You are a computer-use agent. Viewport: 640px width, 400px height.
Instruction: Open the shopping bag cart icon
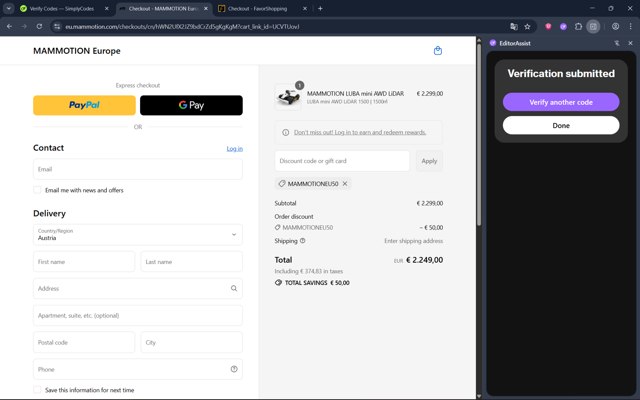coord(438,51)
